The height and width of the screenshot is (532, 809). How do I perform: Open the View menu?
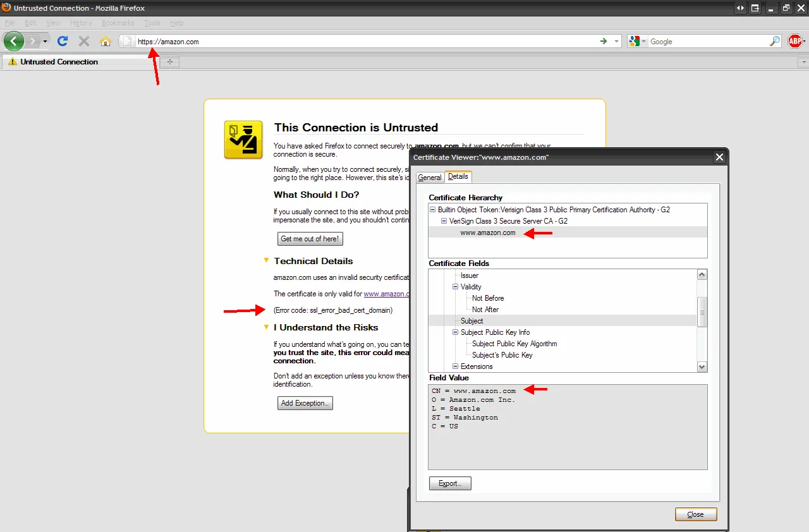pos(53,23)
